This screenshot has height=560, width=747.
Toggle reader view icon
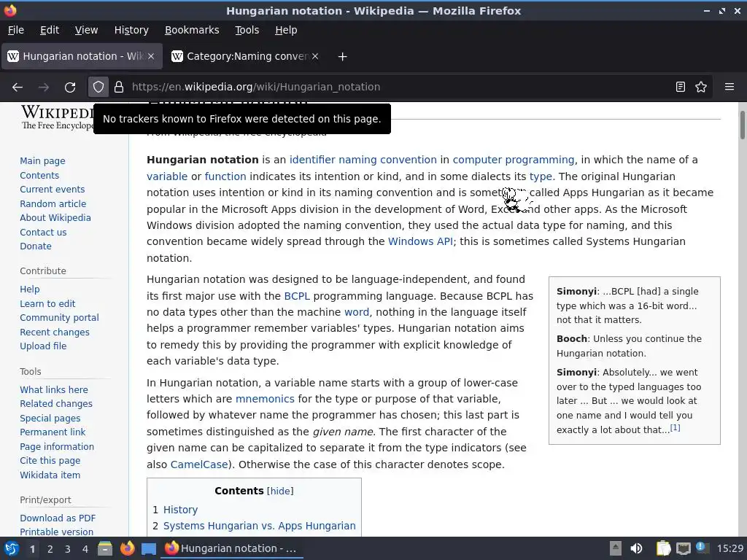(x=681, y=87)
